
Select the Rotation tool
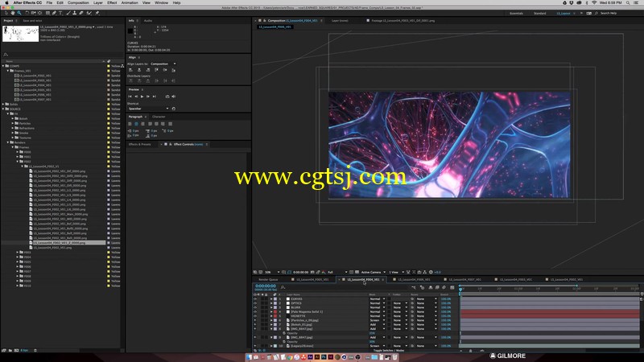pyautogui.click(x=27, y=13)
